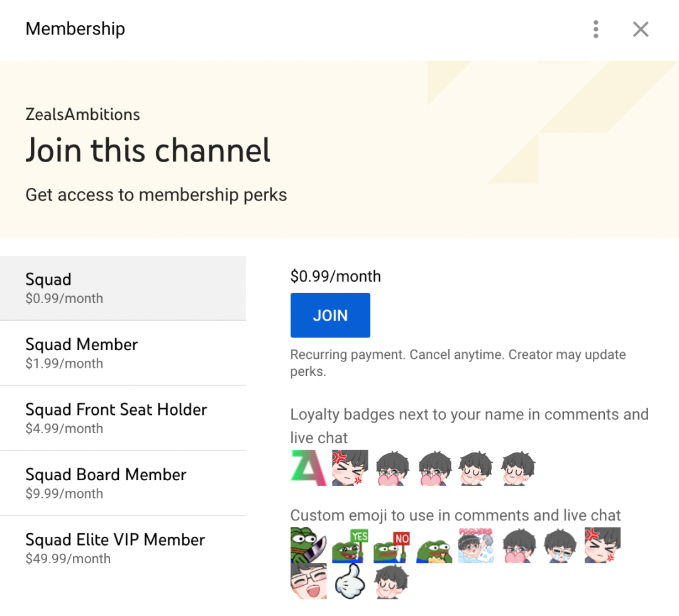The image size is (679, 616).
Task: Click the green ZA logo loyalty badge
Action: pos(309,468)
